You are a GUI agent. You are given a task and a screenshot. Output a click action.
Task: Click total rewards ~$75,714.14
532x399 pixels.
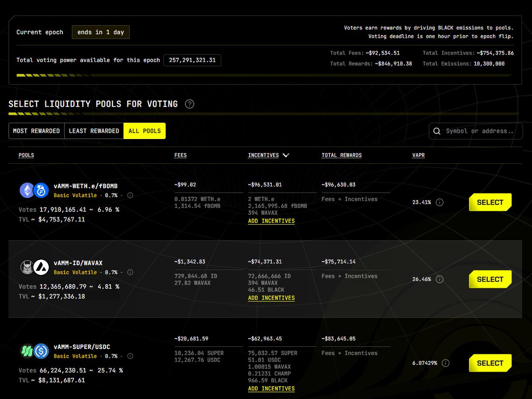338,262
